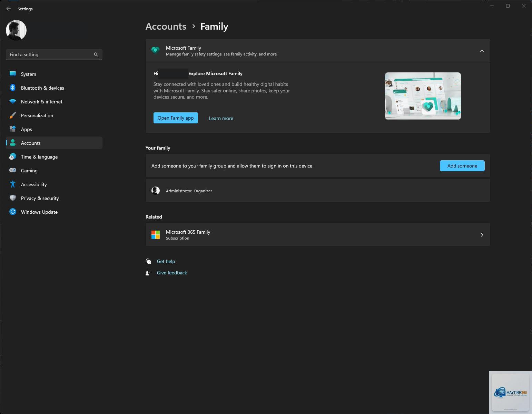Open Privacy & security settings
532x414 pixels.
point(54,198)
